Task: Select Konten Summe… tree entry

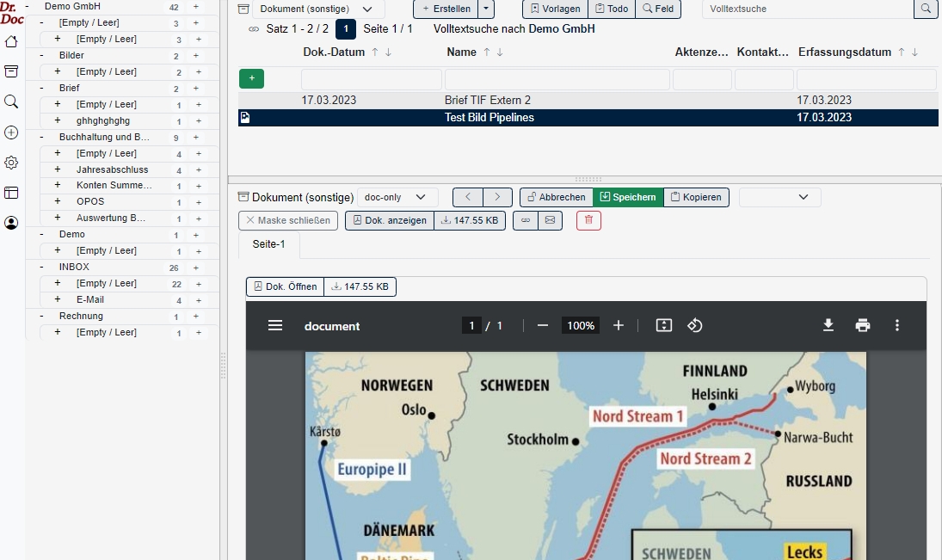Action: [114, 186]
